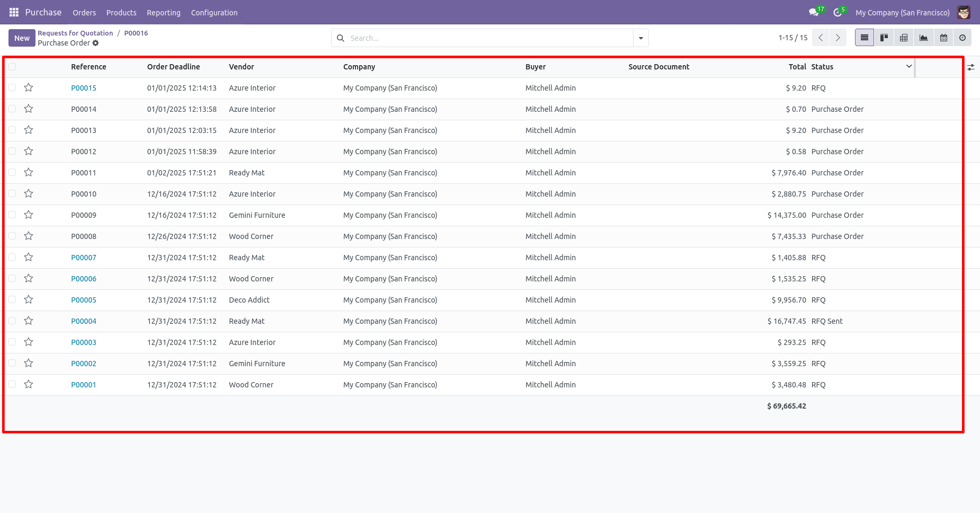Expand the search filter options dropdown

pos(641,38)
